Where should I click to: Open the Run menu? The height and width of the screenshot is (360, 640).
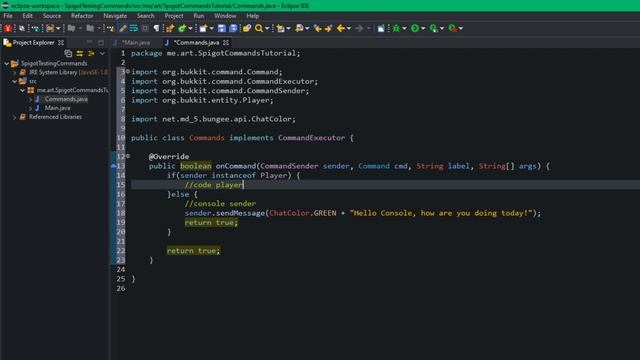click(x=199, y=16)
